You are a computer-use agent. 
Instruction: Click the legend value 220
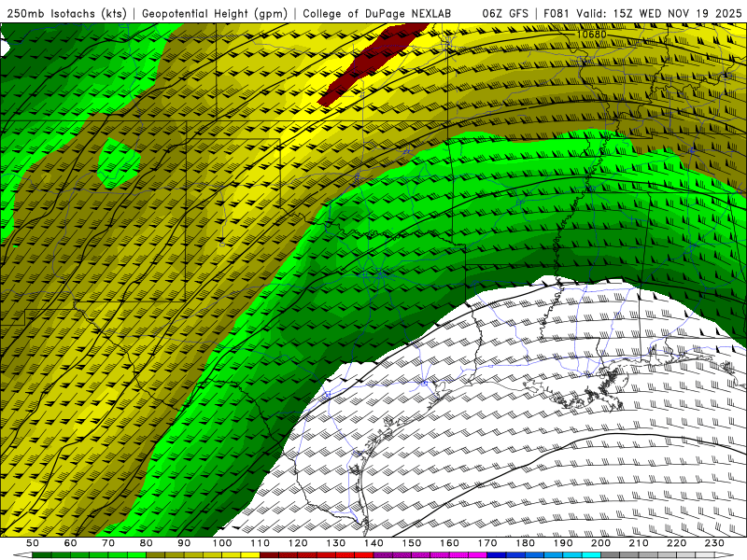tap(677, 543)
